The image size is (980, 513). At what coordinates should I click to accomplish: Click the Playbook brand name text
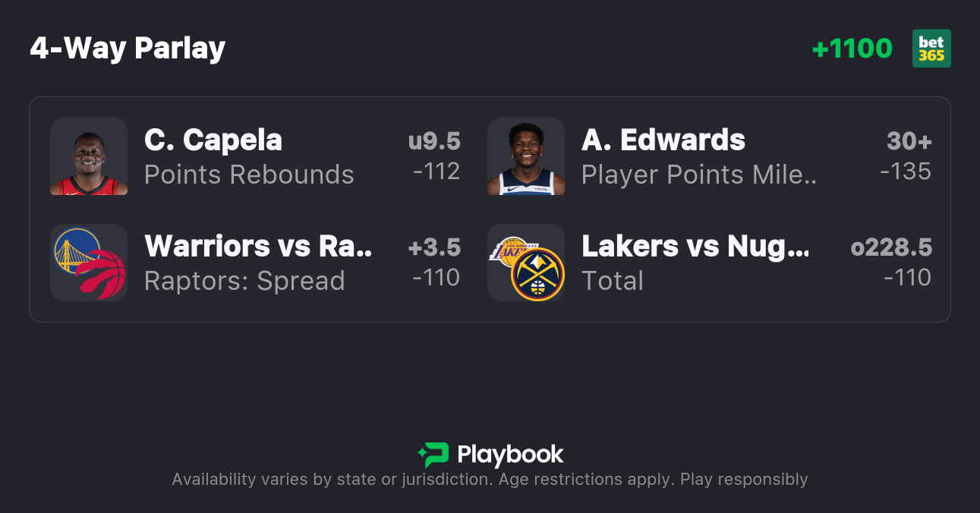(x=510, y=455)
